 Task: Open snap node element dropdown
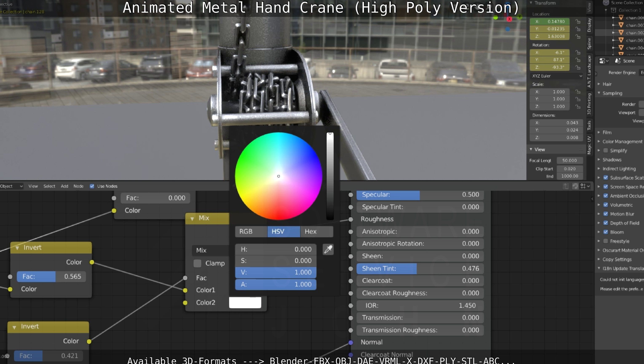coord(585,186)
